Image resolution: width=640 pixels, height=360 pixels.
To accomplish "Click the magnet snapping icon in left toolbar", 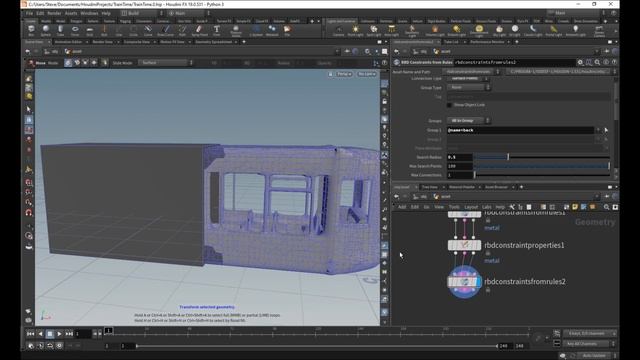I will pos(29,213).
